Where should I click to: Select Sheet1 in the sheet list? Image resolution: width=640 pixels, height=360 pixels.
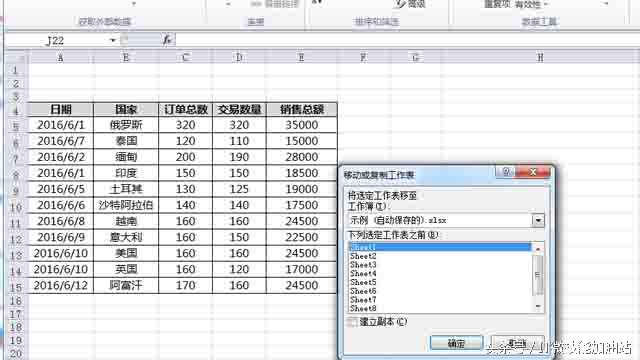coord(440,247)
